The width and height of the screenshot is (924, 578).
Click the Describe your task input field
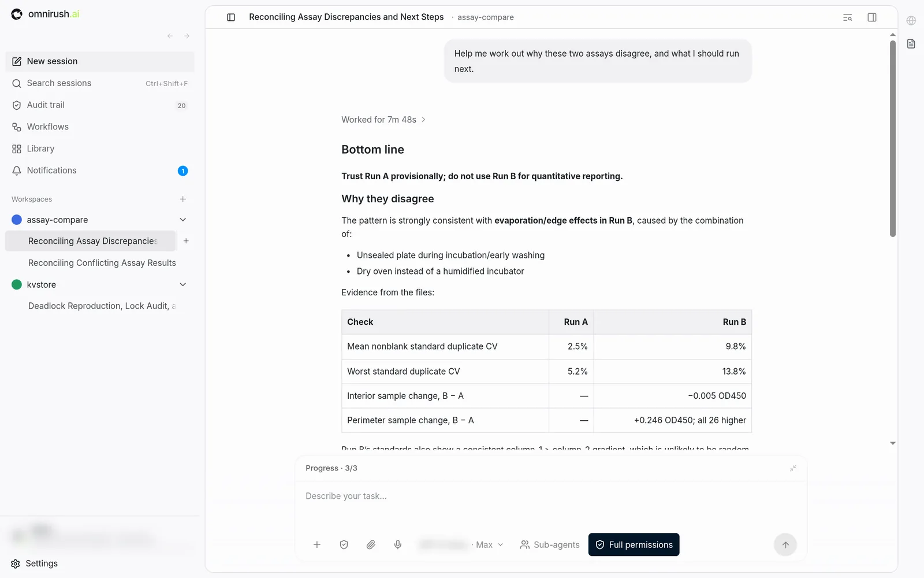[x=550, y=503]
